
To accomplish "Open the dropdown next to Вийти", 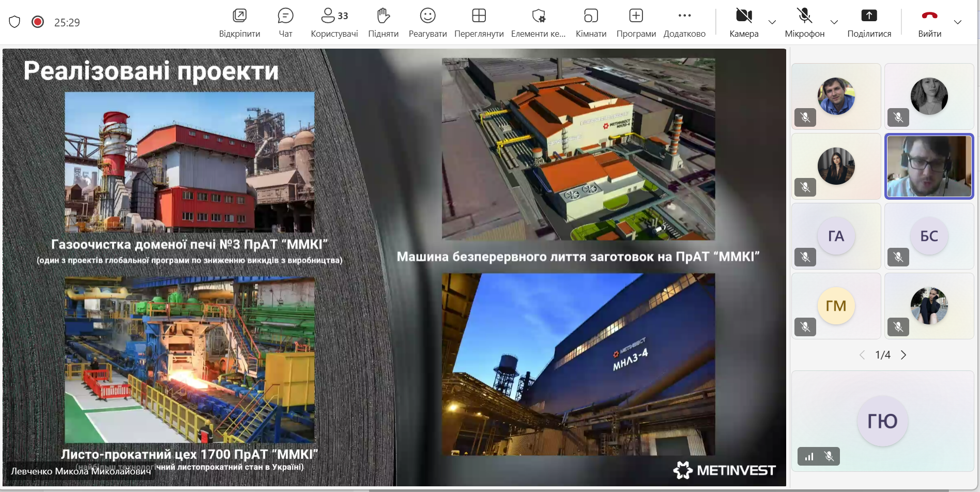I will coord(958,22).
